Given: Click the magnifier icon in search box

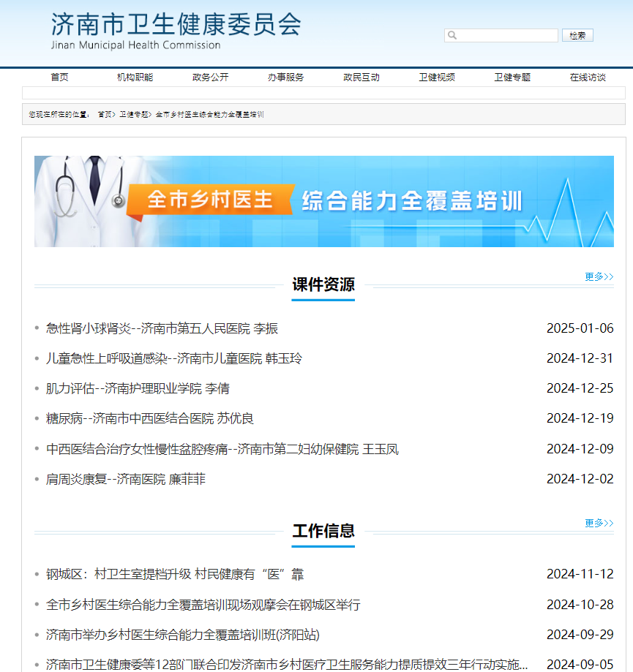Looking at the screenshot, I should tap(452, 35).
